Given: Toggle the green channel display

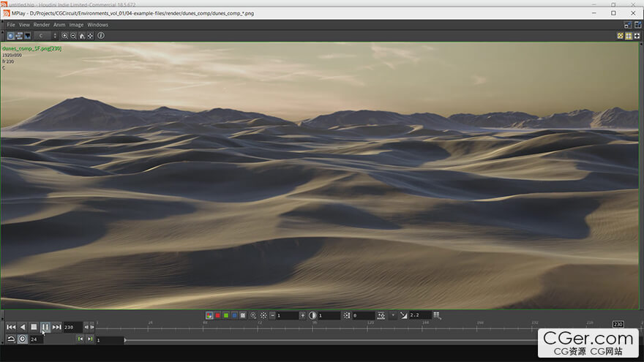Looking at the screenshot, I should pyautogui.click(x=226, y=315).
